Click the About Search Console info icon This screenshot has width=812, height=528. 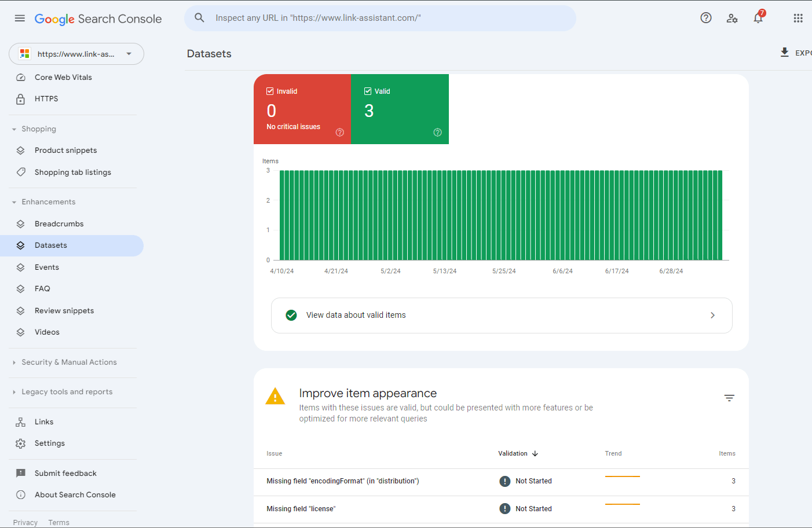coord(21,495)
